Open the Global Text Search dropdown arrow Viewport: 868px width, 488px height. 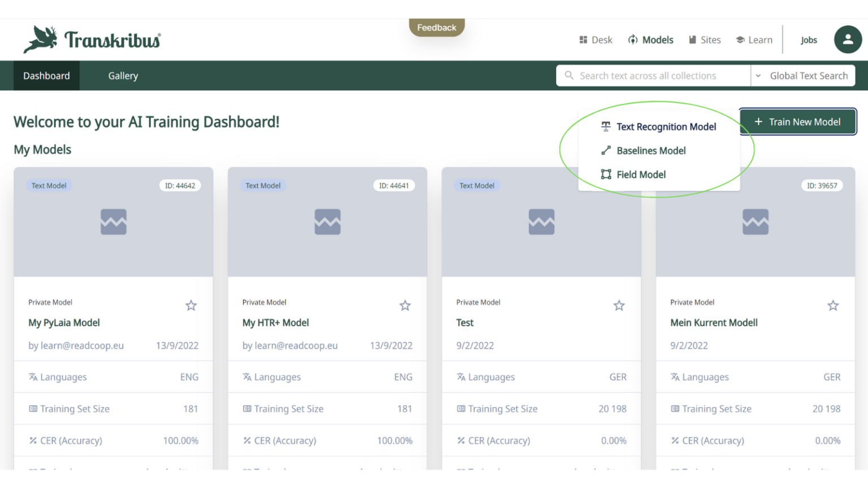point(757,75)
